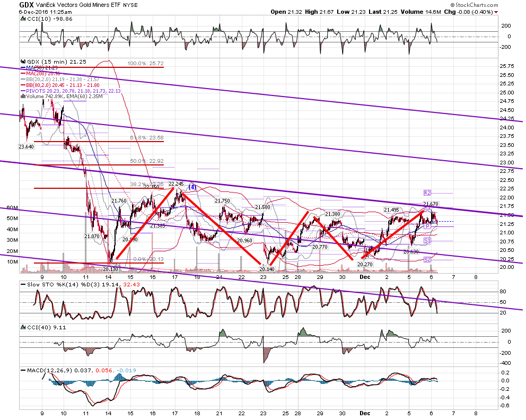The image size is (526, 420).
Task: Click the MACD(12,26,9) indicator label
Action: [49, 370]
